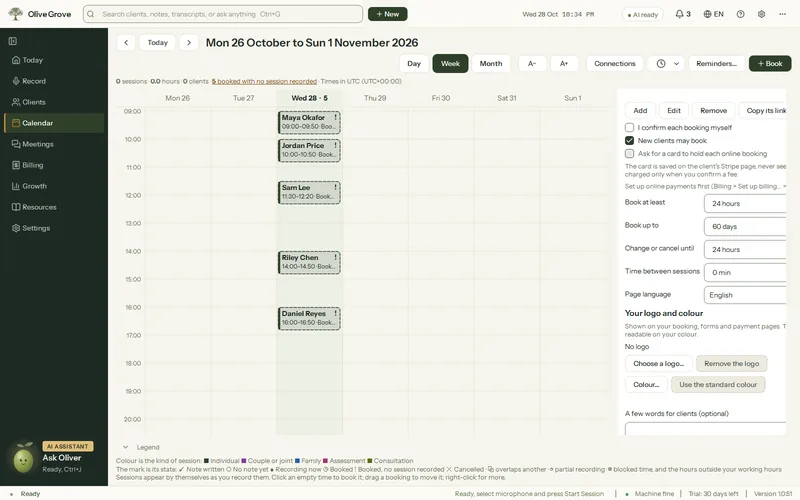Click Copy its link button

[x=763, y=110]
